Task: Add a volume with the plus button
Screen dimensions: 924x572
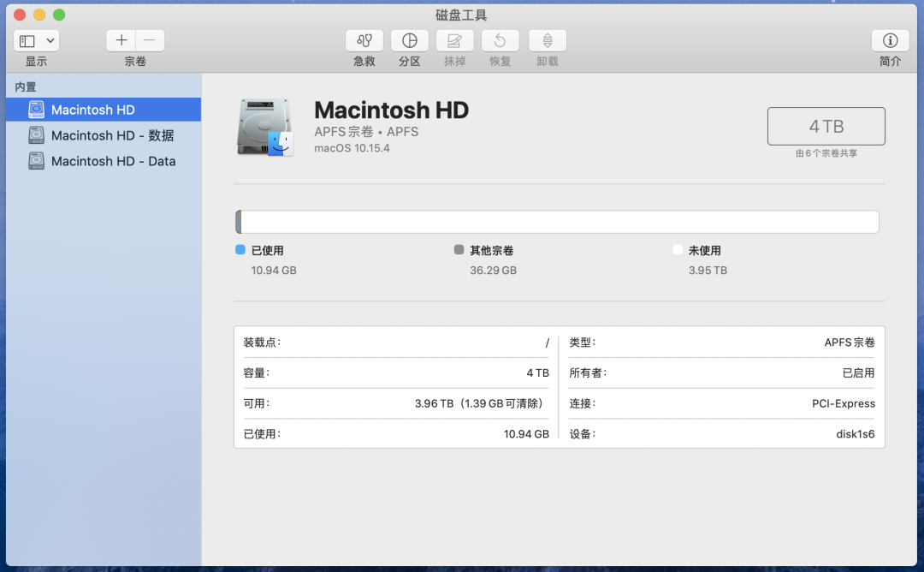Action: 121,40
